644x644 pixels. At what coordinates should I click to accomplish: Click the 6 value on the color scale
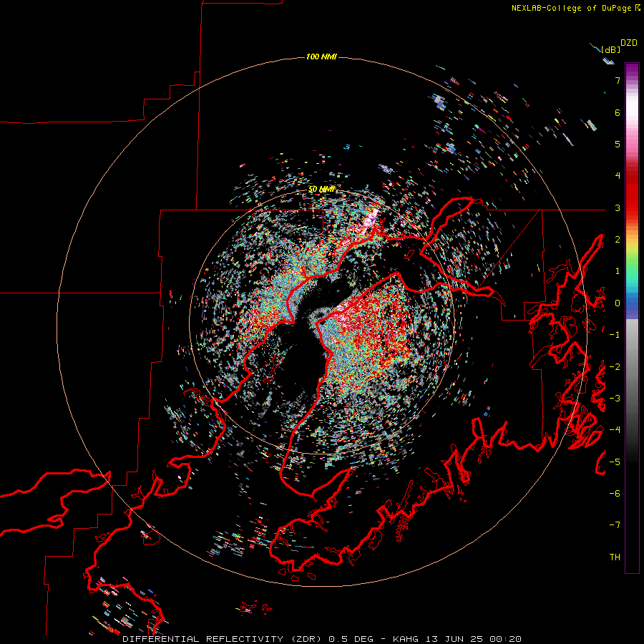(618, 112)
